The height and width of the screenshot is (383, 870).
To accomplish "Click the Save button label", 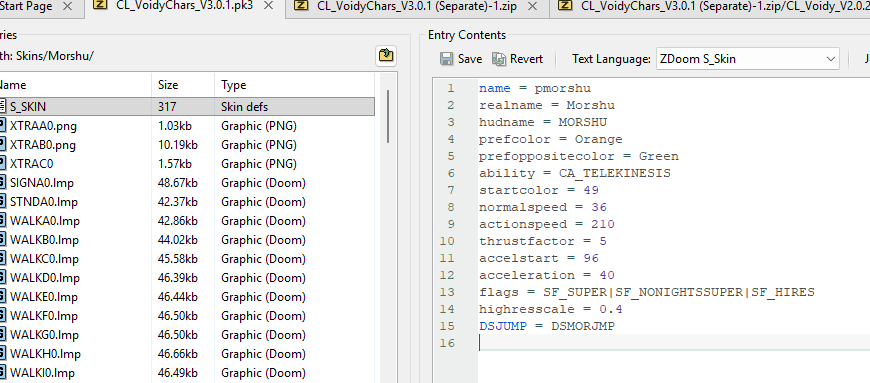I will pyautogui.click(x=469, y=59).
